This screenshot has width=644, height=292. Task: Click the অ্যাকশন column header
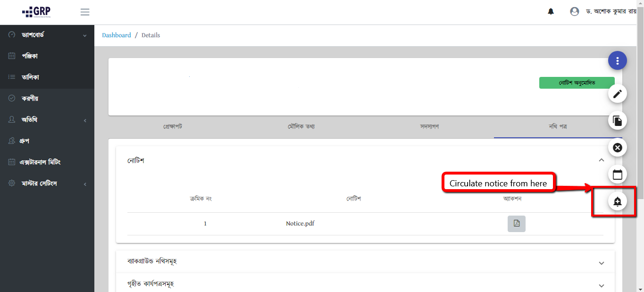512,199
